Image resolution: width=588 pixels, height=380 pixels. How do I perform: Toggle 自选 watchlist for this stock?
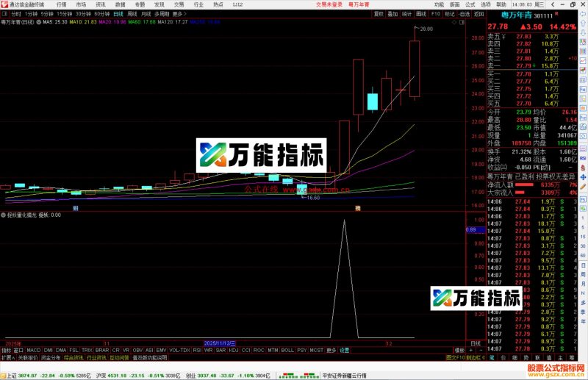point(465,14)
